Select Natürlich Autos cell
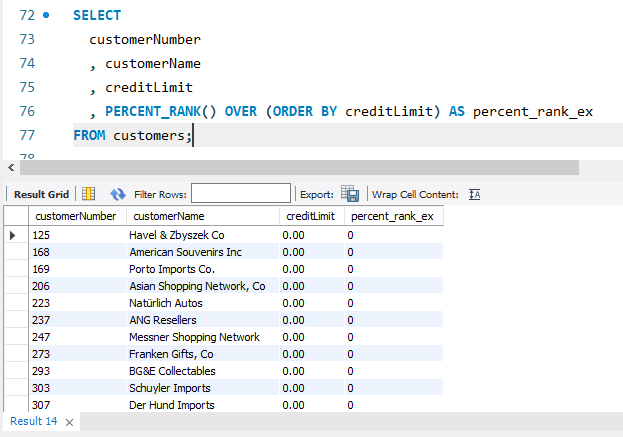Viewport: 623px width, 437px height. tap(203, 303)
